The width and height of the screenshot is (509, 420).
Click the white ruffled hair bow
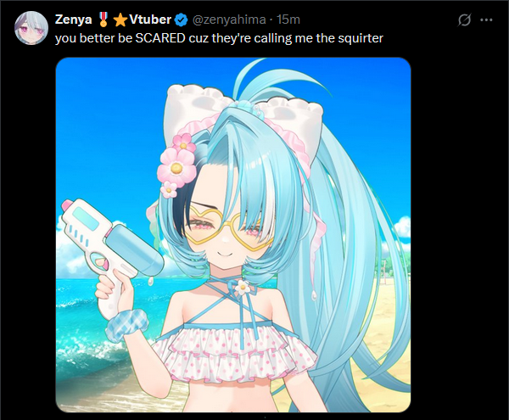(244, 112)
